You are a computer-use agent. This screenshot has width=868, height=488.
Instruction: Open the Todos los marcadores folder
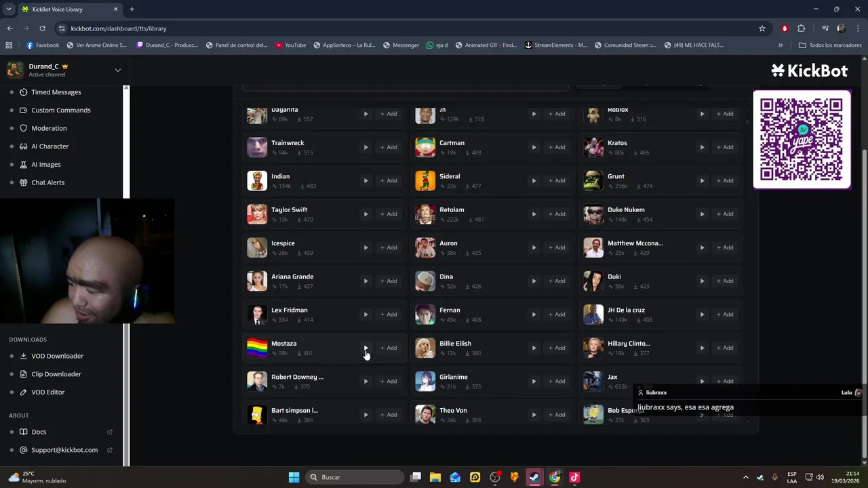(x=830, y=45)
